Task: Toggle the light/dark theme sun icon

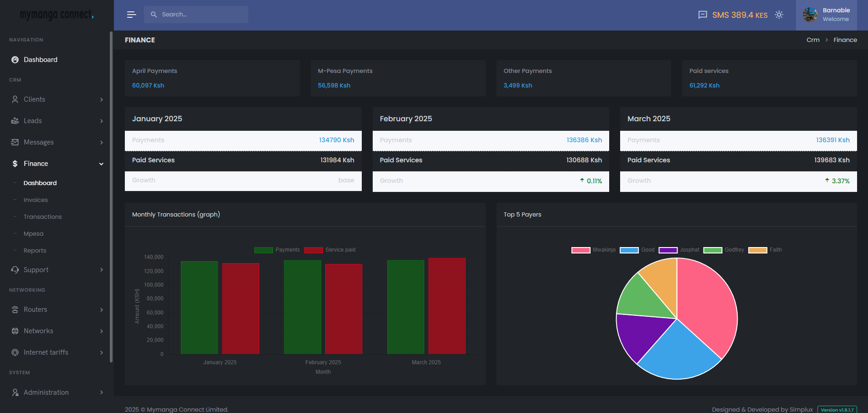Action: pyautogui.click(x=779, y=15)
